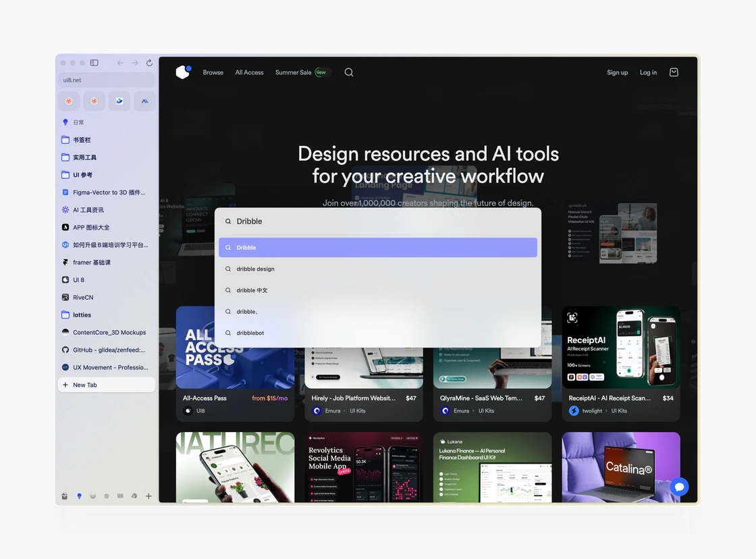
Task: Open the blue chat support bubble
Action: (679, 487)
